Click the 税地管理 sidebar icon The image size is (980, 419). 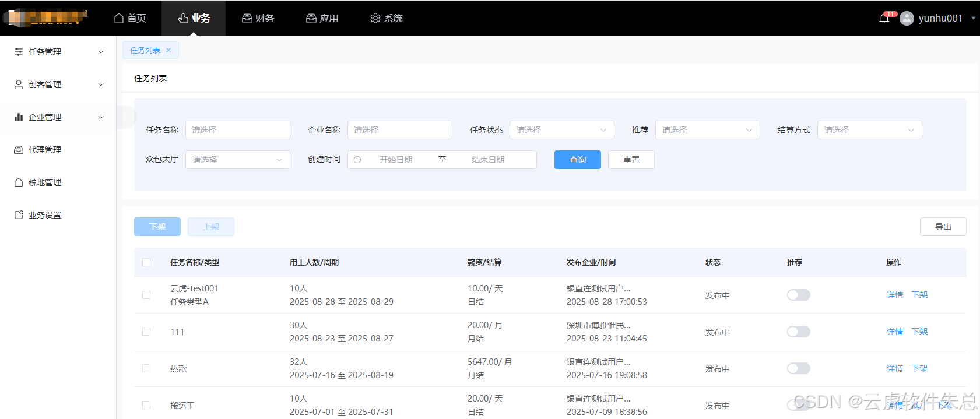tap(19, 182)
